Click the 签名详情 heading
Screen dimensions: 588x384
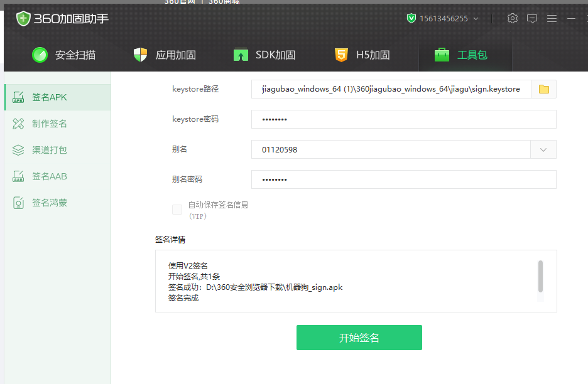click(x=170, y=240)
